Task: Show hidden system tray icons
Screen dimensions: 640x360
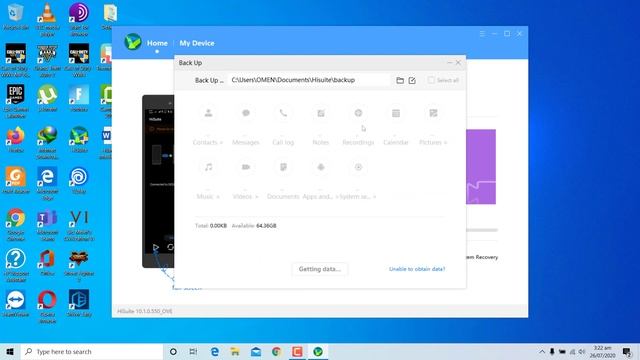Action: coord(542,351)
